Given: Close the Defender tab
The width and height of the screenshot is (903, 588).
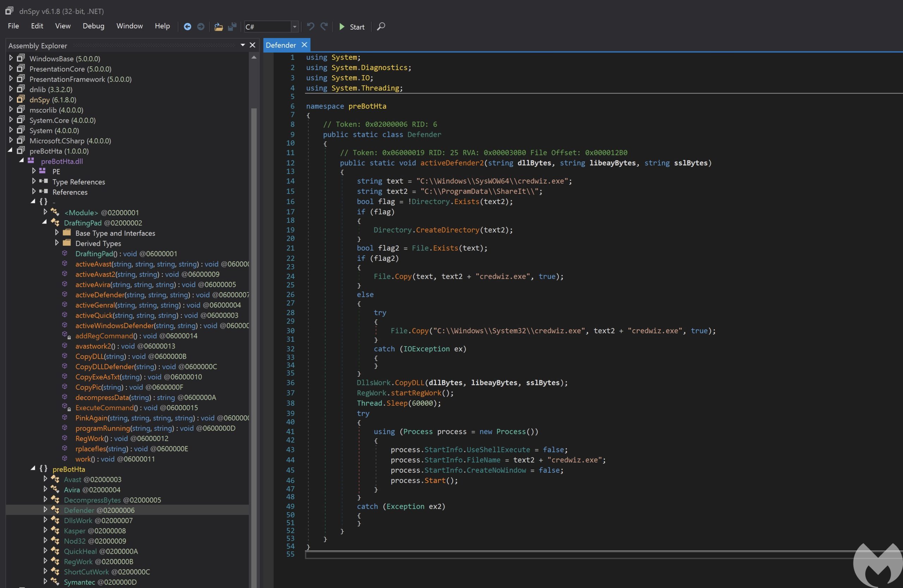Looking at the screenshot, I should point(304,45).
